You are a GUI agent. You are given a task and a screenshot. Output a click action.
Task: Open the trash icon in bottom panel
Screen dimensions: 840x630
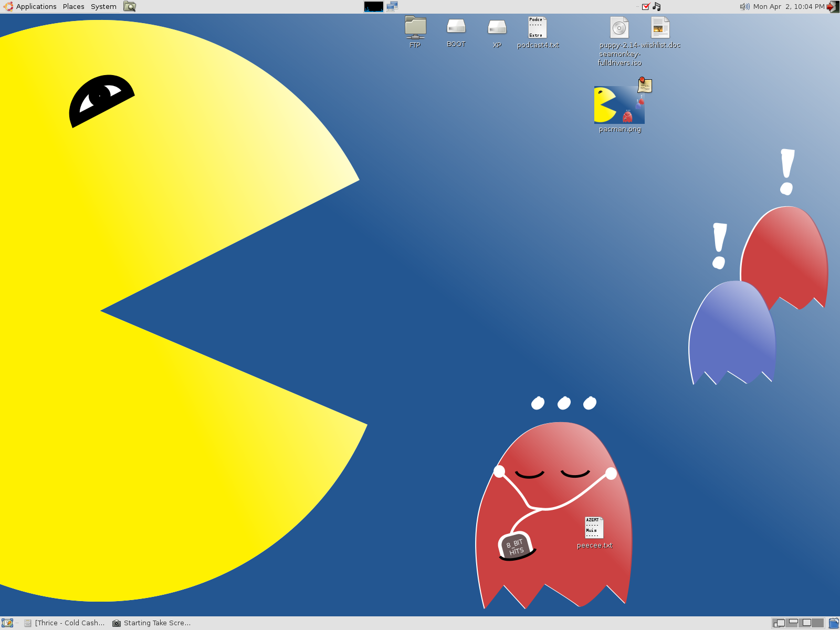pos(833,623)
